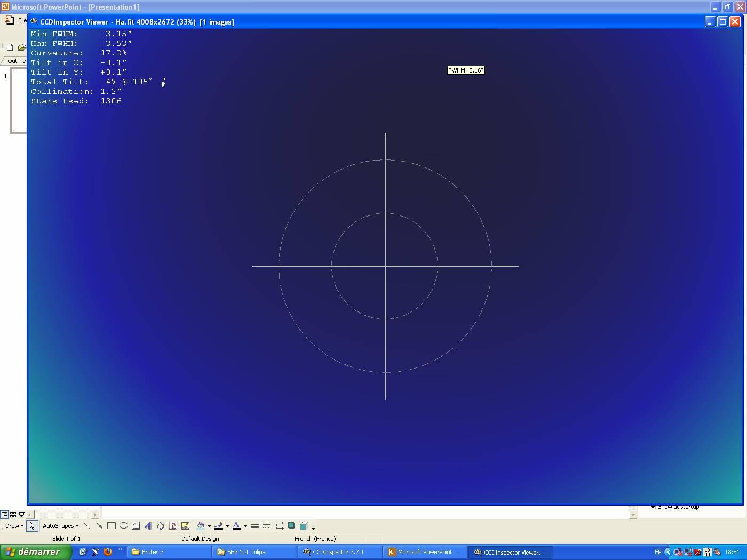Click the Collimation 1.3" reading

point(76,91)
